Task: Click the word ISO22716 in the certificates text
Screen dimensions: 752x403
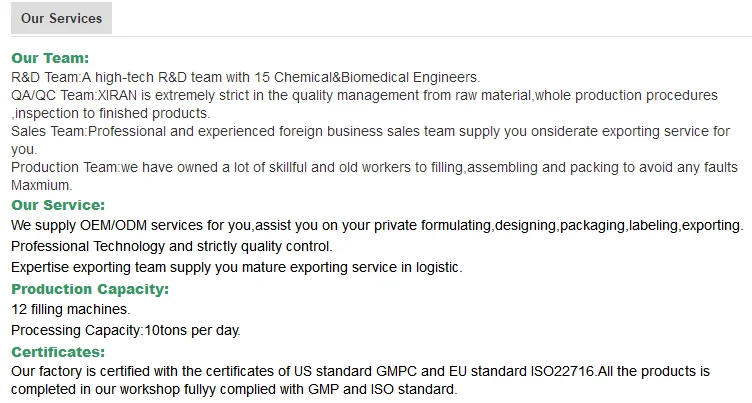Action: (562, 371)
